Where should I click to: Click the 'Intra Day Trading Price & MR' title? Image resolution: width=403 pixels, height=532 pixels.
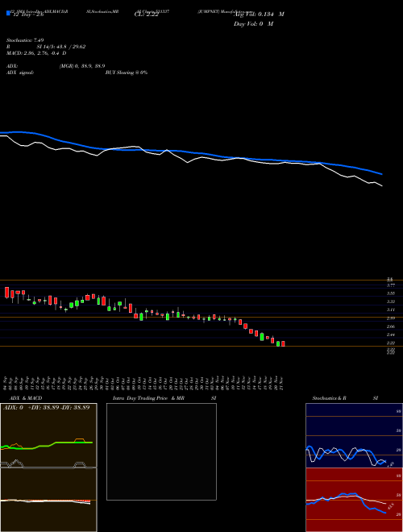[148, 398]
